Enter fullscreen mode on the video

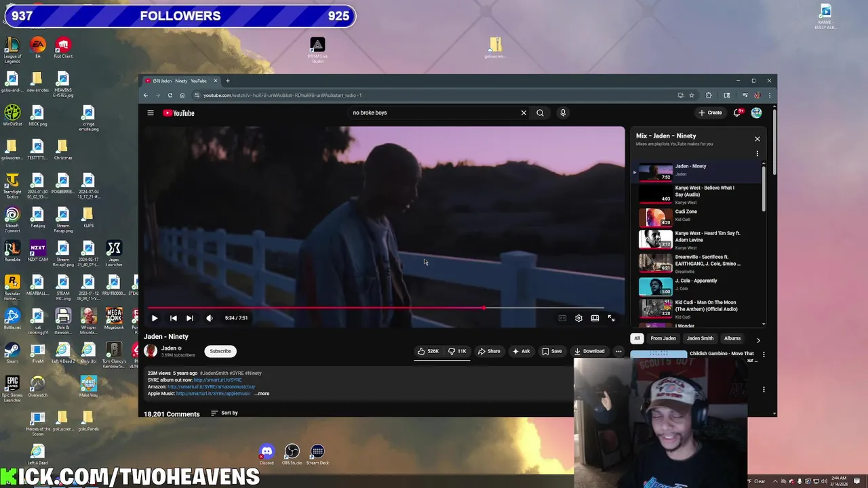(611, 318)
